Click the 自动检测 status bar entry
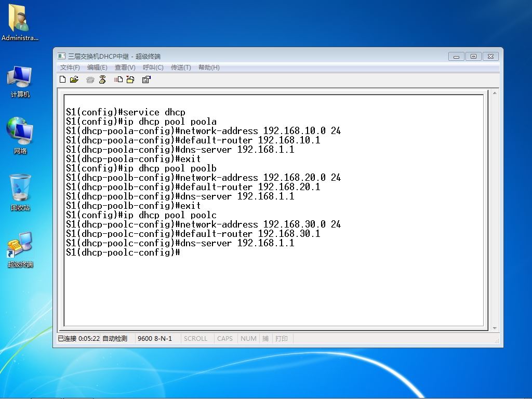 click(x=115, y=339)
